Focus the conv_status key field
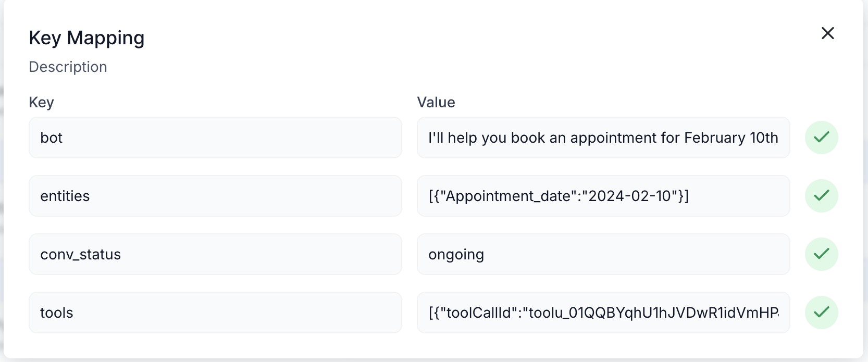 pyautogui.click(x=215, y=254)
